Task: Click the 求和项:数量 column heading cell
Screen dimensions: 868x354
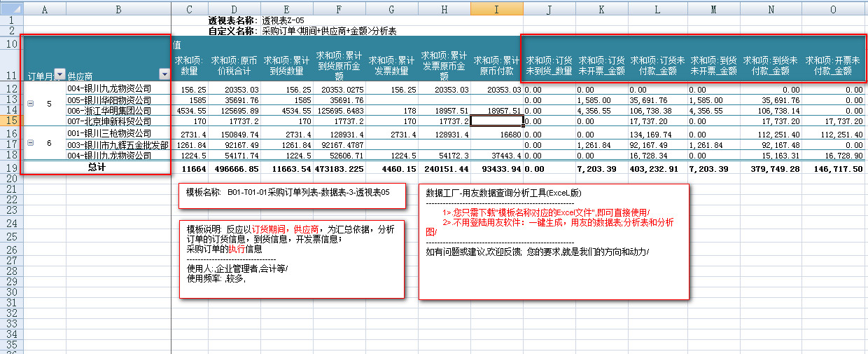Action: click(190, 65)
